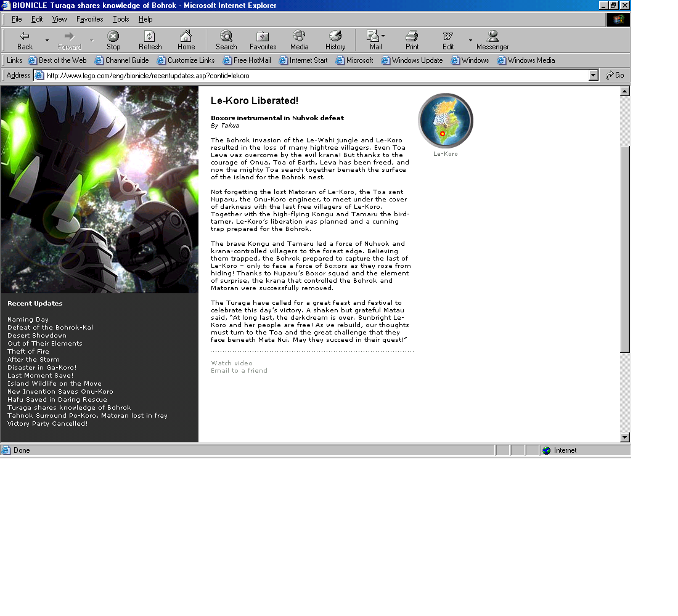Open Turaga shares knowledge of Bohrok update
This screenshot has height=616, width=678.
(69, 407)
